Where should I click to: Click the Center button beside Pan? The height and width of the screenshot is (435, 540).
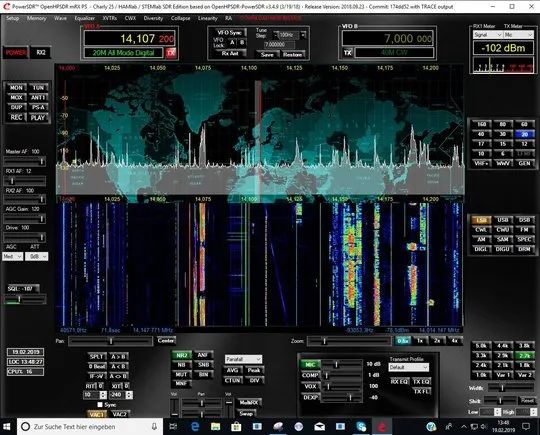coord(166,341)
